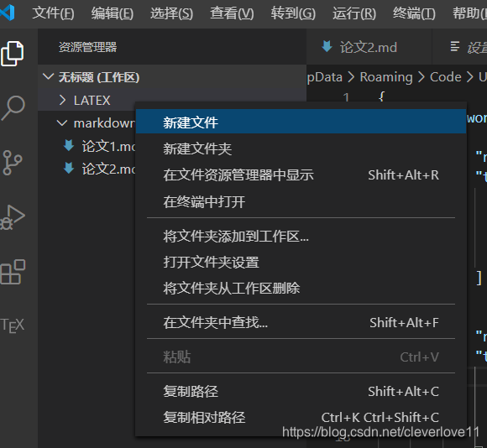Select 将文件夹添加到工作区 entry
Screen dimensions: 487x448
301,237
